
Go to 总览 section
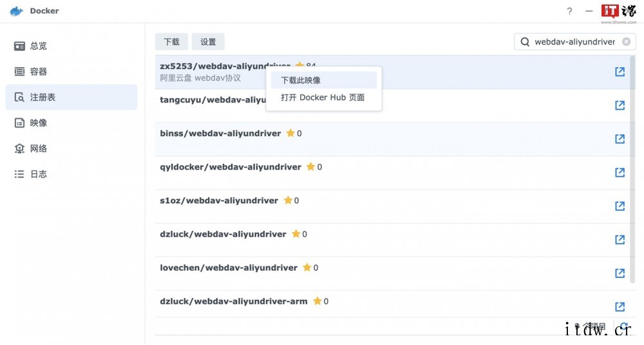click(71, 46)
